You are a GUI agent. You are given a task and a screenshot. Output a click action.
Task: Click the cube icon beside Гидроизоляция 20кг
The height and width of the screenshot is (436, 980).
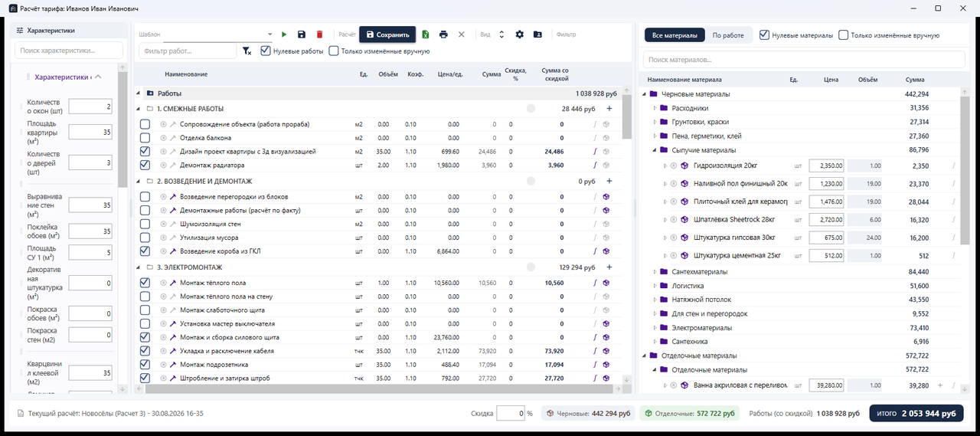(684, 166)
